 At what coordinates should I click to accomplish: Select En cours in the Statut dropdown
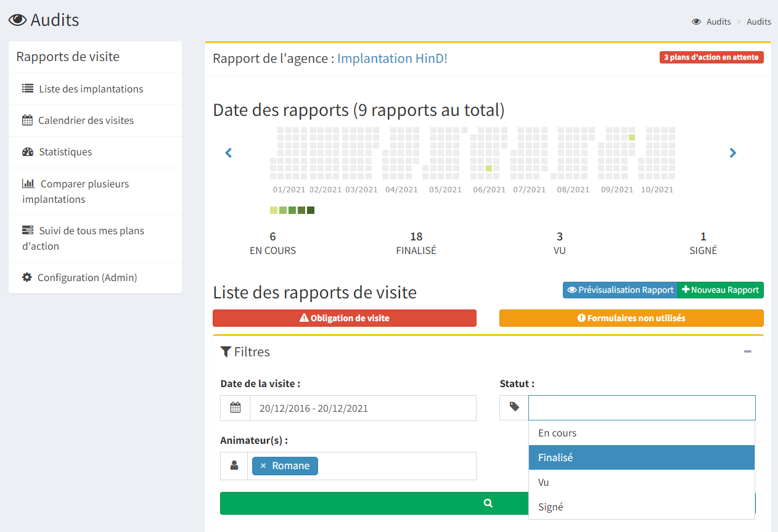(642, 433)
